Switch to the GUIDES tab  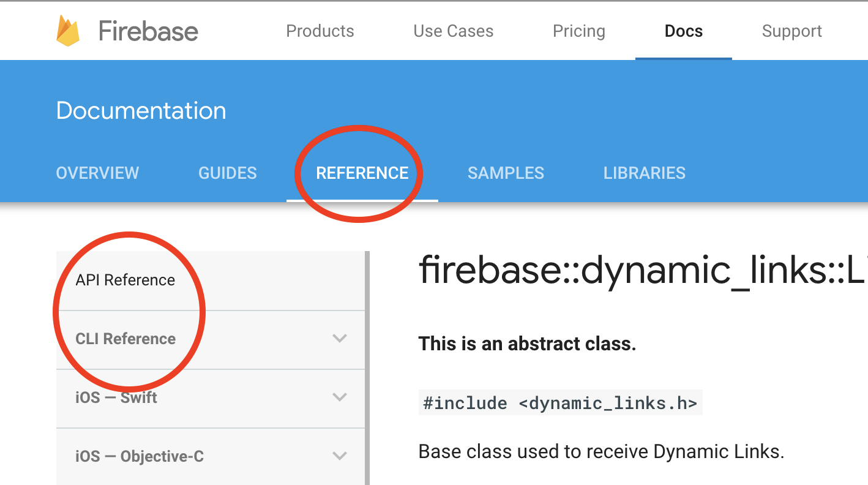pyautogui.click(x=227, y=173)
